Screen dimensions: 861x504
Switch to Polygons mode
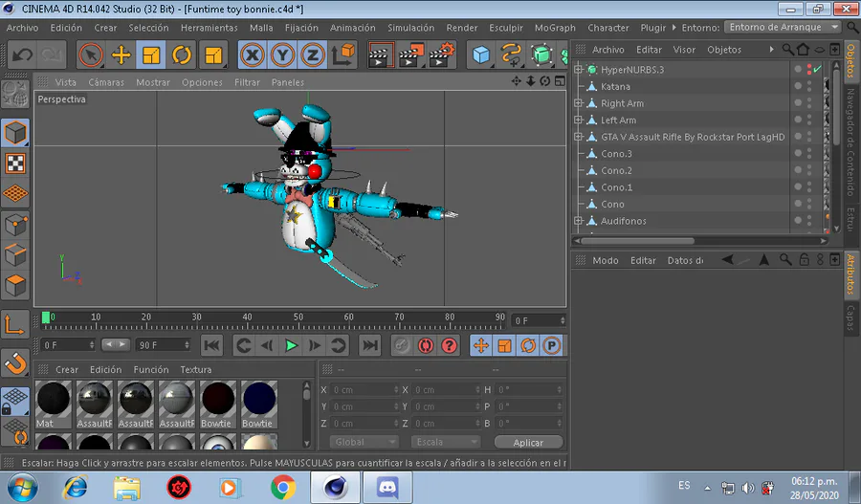coord(15,286)
